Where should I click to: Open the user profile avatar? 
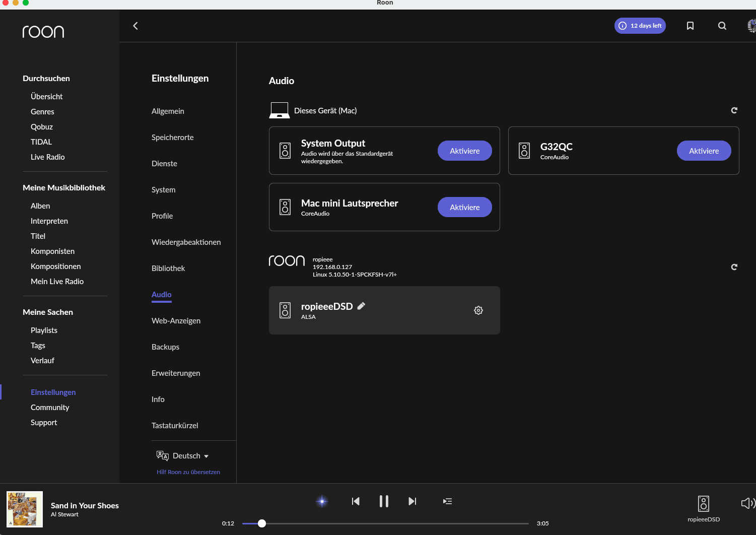coord(751,26)
